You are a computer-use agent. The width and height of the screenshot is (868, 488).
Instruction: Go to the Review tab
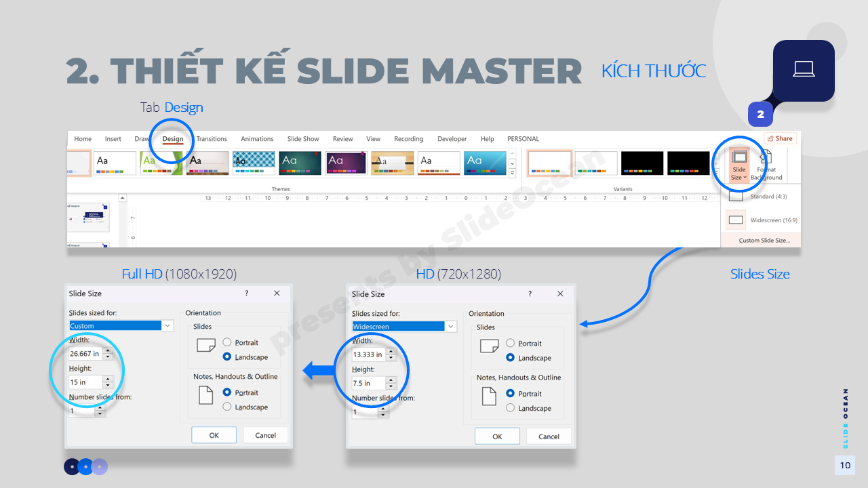pyautogui.click(x=342, y=139)
